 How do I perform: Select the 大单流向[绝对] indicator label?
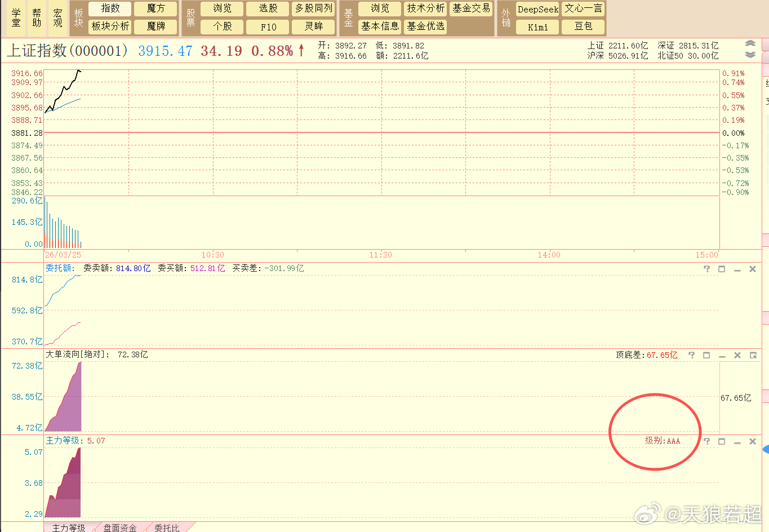(x=78, y=354)
